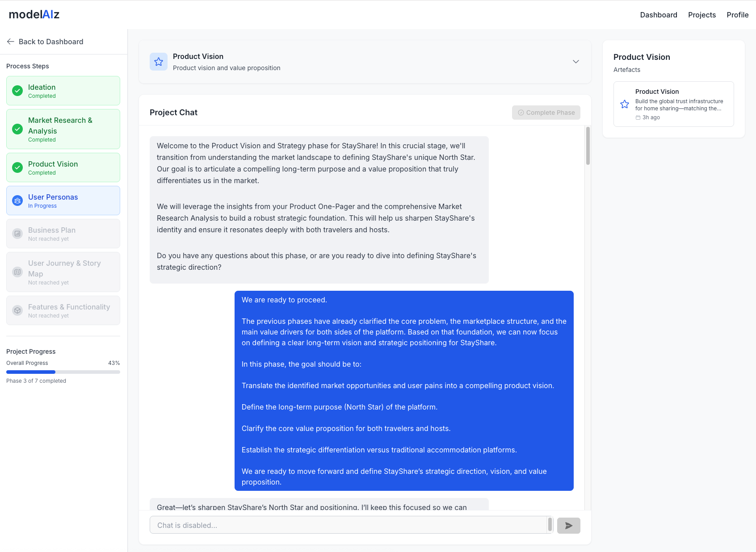Click the Complete Phase button

pyautogui.click(x=546, y=113)
